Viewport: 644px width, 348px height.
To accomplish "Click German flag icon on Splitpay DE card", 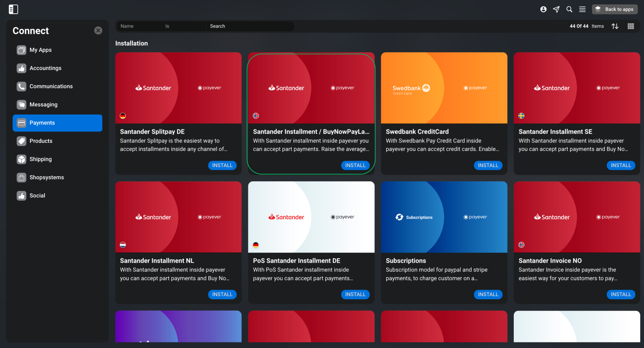I will 123,116.
